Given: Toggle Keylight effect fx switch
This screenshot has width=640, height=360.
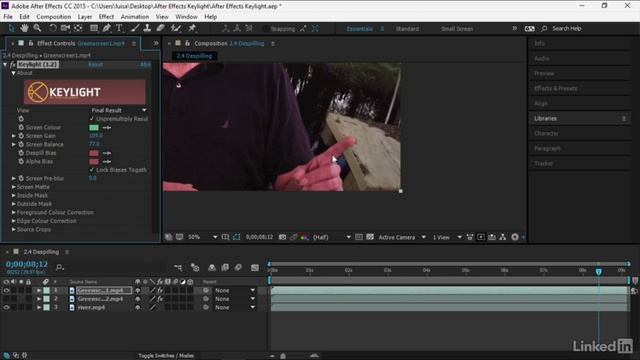Looking at the screenshot, I should (13, 64).
